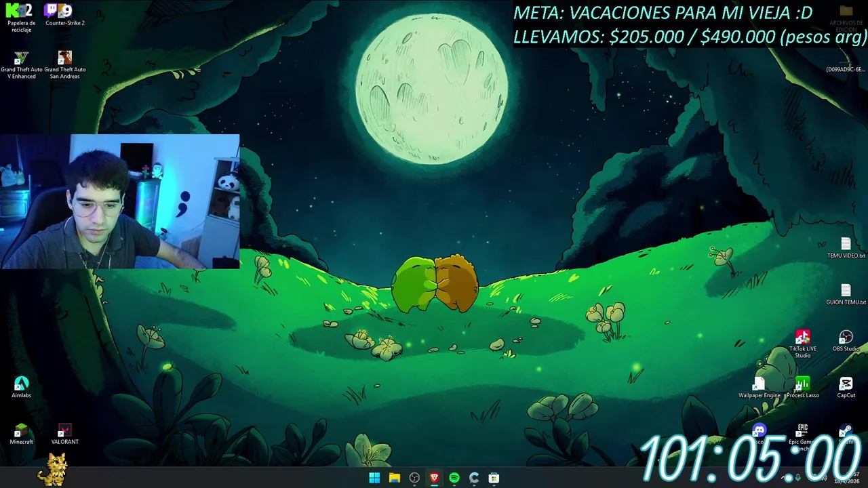Open Microsoft Store from the taskbar
Image resolution: width=868 pixels, height=488 pixels.
click(494, 478)
